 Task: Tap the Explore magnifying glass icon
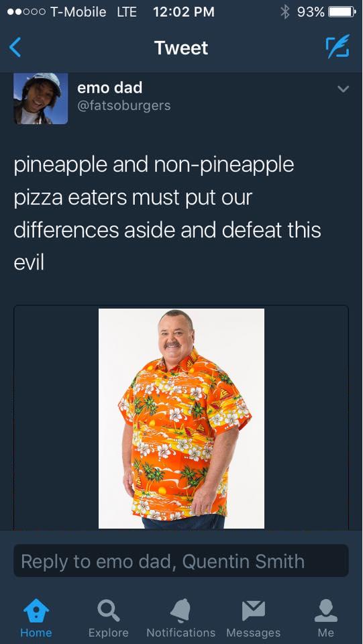point(109,610)
